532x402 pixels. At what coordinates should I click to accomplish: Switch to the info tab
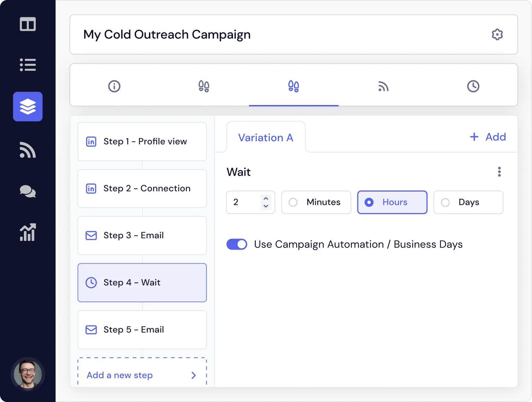click(x=114, y=86)
